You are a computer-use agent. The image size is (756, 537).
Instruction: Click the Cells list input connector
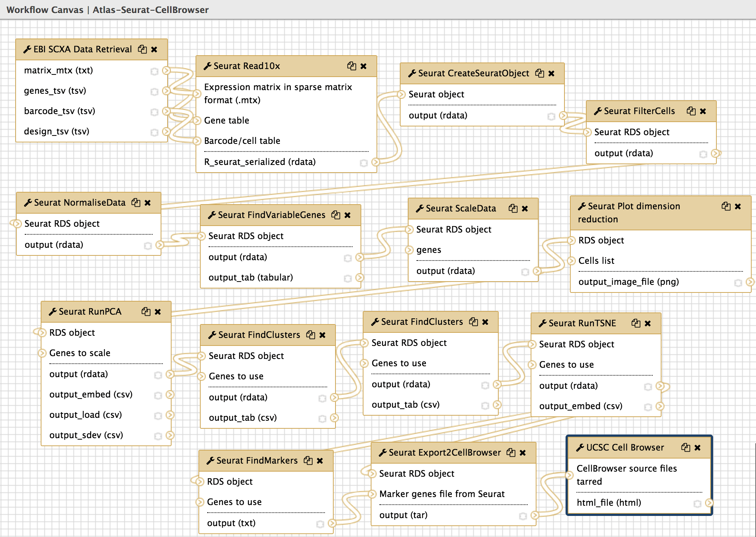(571, 261)
